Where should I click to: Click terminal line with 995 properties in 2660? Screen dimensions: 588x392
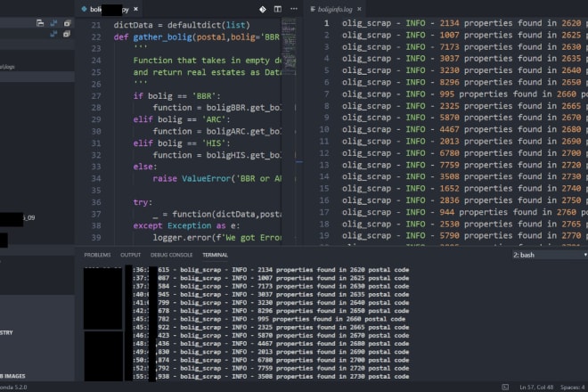pos(269,319)
